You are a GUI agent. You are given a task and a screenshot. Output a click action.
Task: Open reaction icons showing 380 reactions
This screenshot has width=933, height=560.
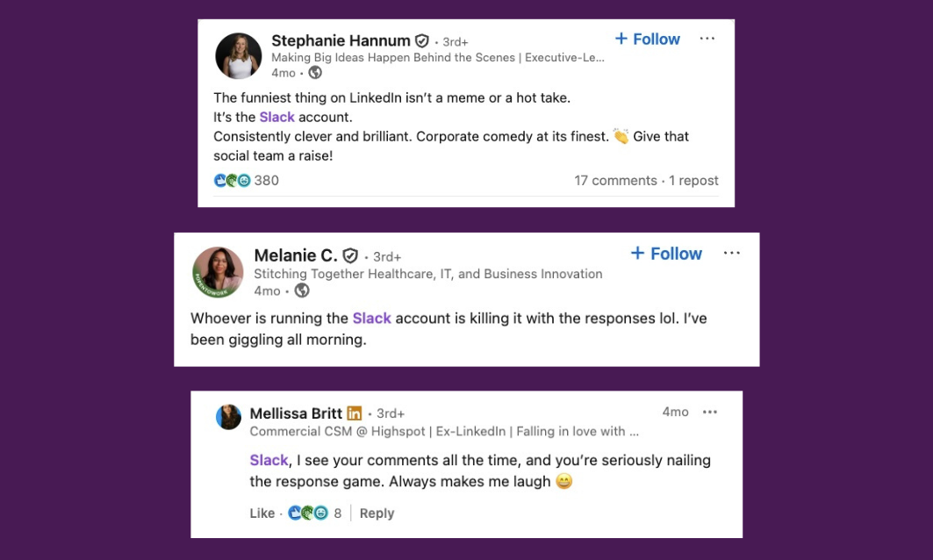pos(232,181)
